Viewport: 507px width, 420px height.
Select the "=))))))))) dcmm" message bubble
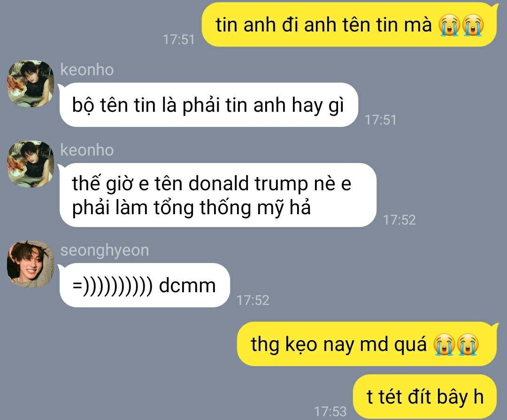click(x=144, y=285)
